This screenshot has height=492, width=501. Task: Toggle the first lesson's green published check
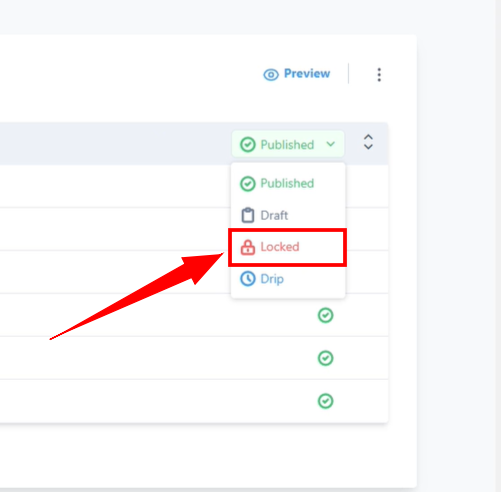tap(325, 315)
